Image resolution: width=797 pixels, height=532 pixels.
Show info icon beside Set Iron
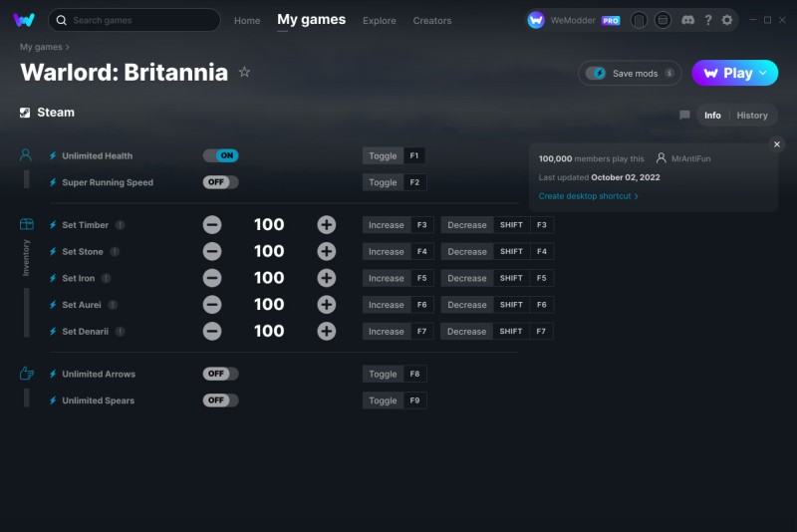pos(106,278)
